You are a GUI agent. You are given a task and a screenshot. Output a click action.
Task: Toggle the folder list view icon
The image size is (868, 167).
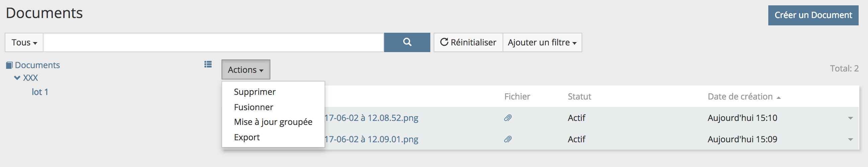(208, 64)
